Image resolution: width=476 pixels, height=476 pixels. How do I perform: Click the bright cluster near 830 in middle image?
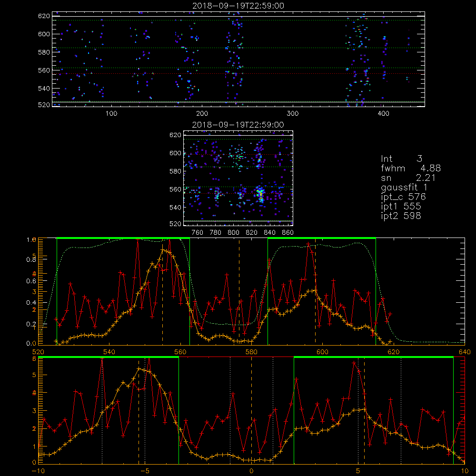point(260,194)
